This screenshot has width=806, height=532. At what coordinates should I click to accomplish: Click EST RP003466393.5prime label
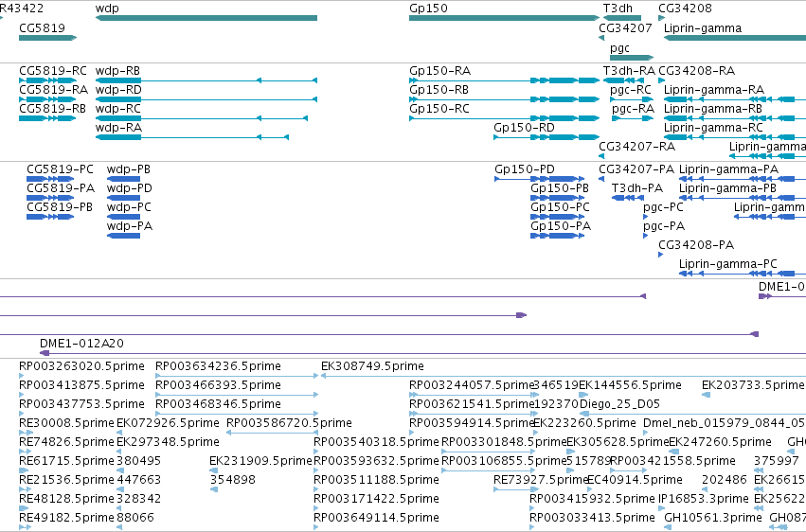(x=218, y=385)
